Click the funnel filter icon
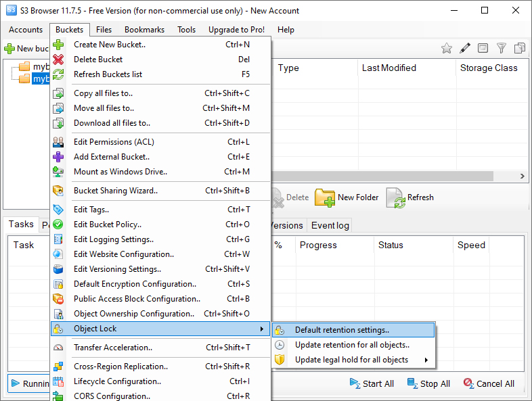 click(x=501, y=48)
